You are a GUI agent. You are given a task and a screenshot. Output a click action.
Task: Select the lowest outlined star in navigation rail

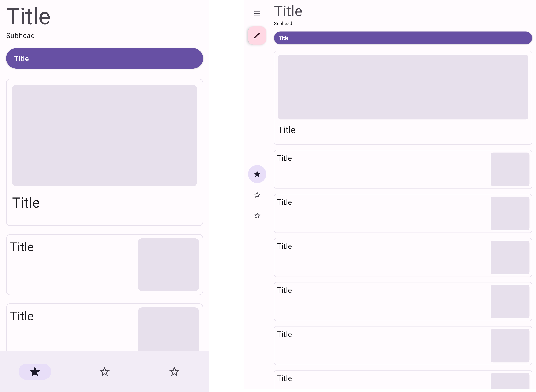pos(257,216)
